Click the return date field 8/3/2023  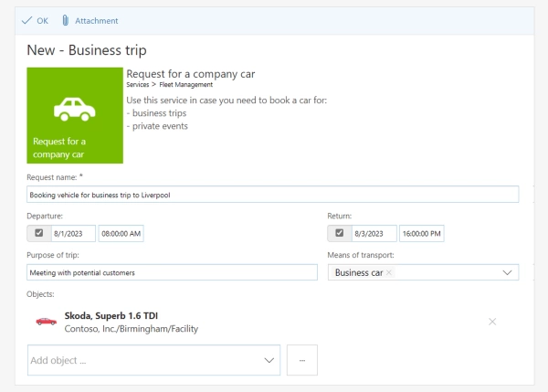374,234
